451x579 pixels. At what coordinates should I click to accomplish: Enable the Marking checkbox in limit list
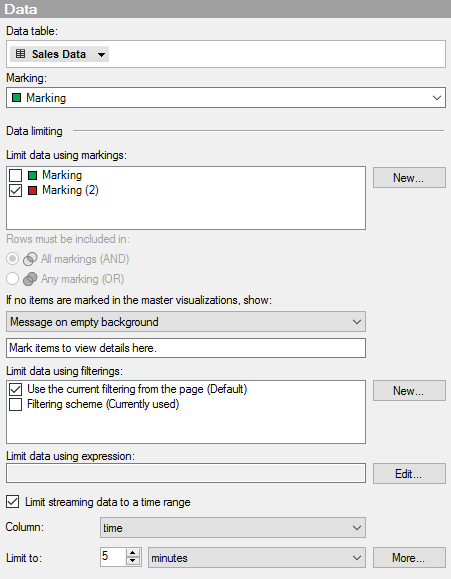(x=16, y=175)
